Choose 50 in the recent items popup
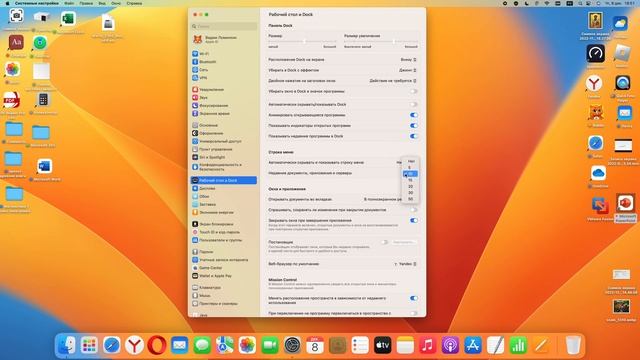The height and width of the screenshot is (360, 640). click(x=410, y=199)
